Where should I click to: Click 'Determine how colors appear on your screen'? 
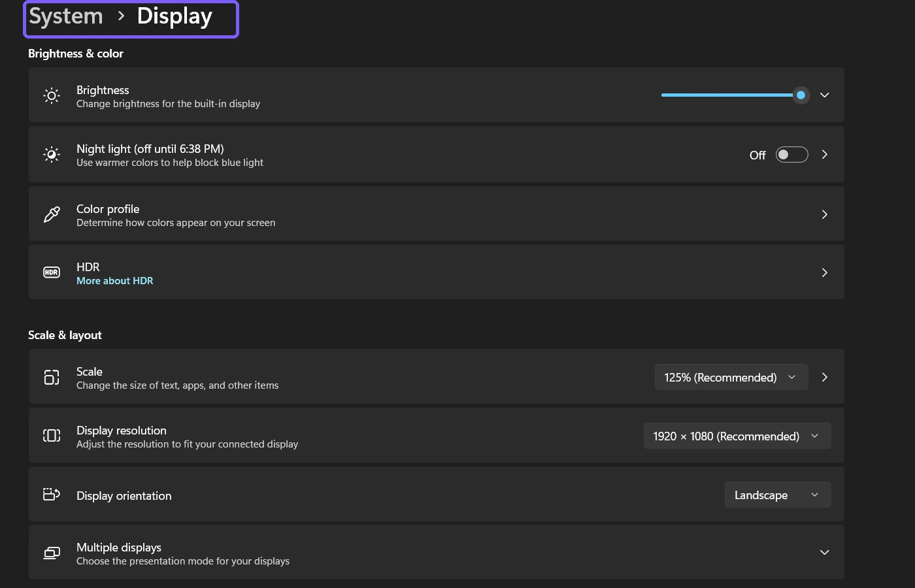coord(176,223)
